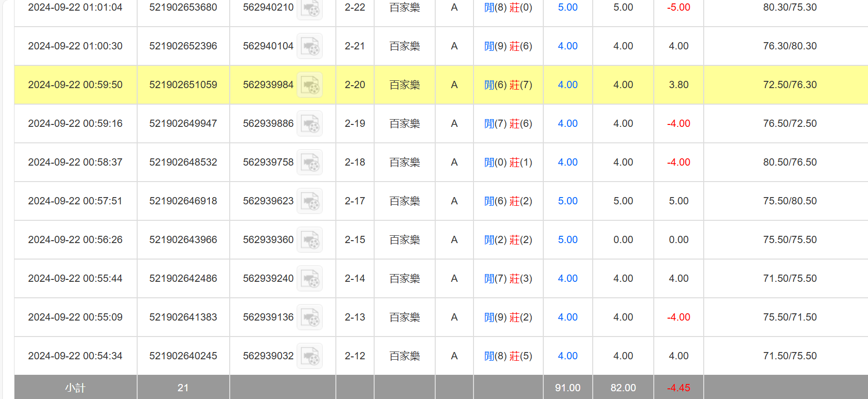The height and width of the screenshot is (399, 868).
Task: Open video replay icon for round 562940210
Action: (x=310, y=8)
